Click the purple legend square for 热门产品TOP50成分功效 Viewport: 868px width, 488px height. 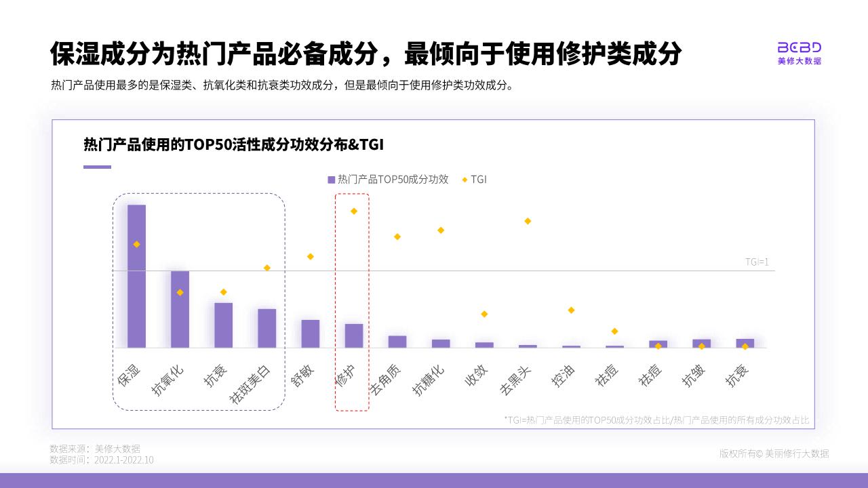332,180
